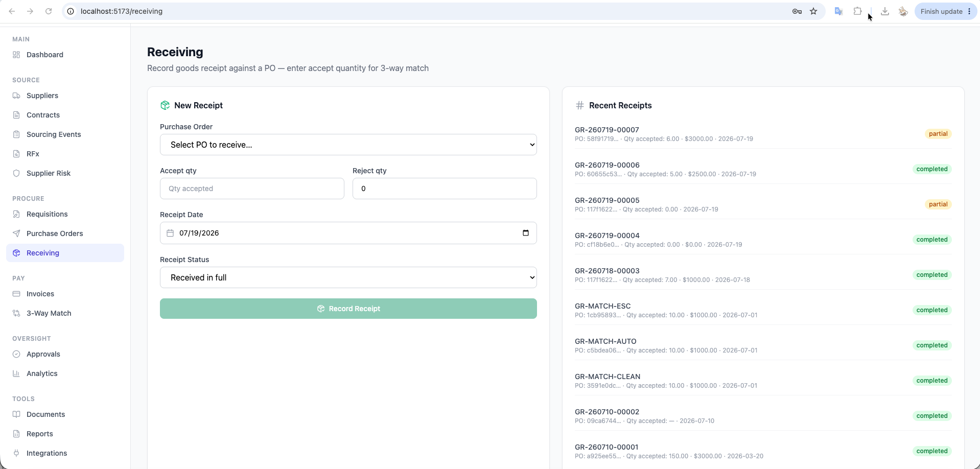980x469 pixels.
Task: Click the Sourcing Events icon
Action: 16,134
